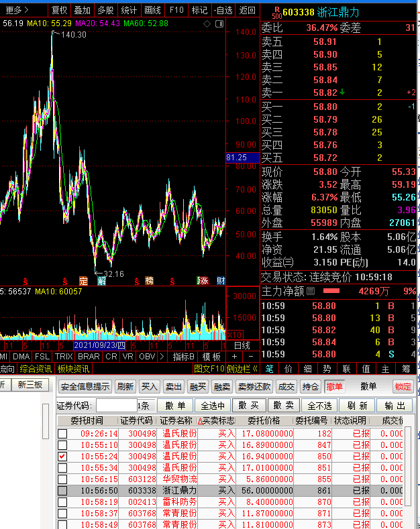Sort by the 买卖标志 column header
The width and height of the screenshot is (420, 529).
tap(216, 420)
